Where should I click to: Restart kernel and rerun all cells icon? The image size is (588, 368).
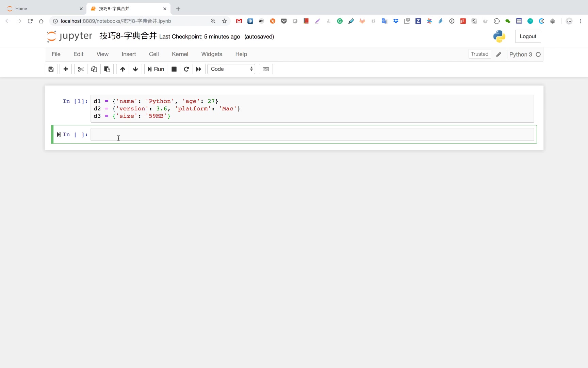pos(199,69)
